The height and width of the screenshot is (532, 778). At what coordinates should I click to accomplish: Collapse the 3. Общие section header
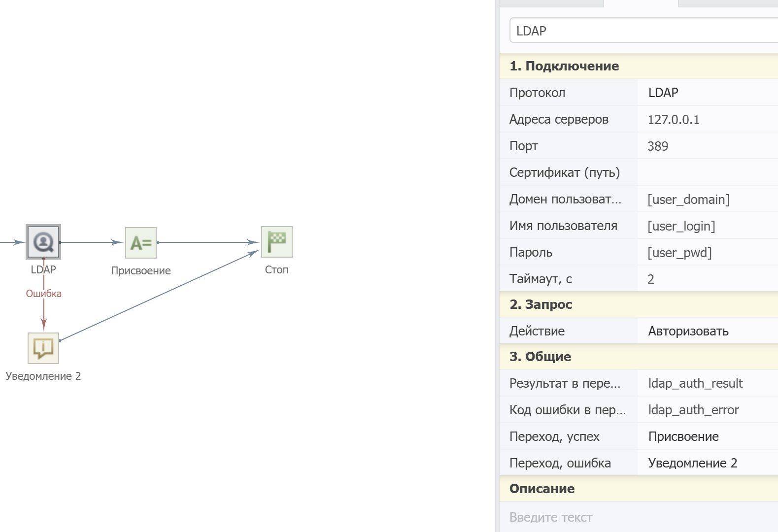(x=540, y=357)
